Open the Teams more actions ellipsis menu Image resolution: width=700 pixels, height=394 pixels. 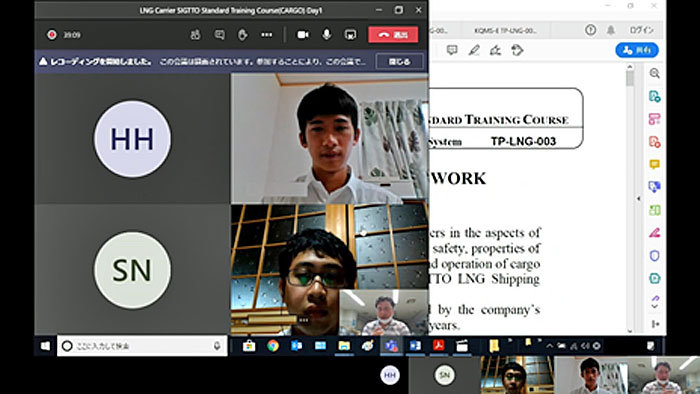(x=267, y=35)
